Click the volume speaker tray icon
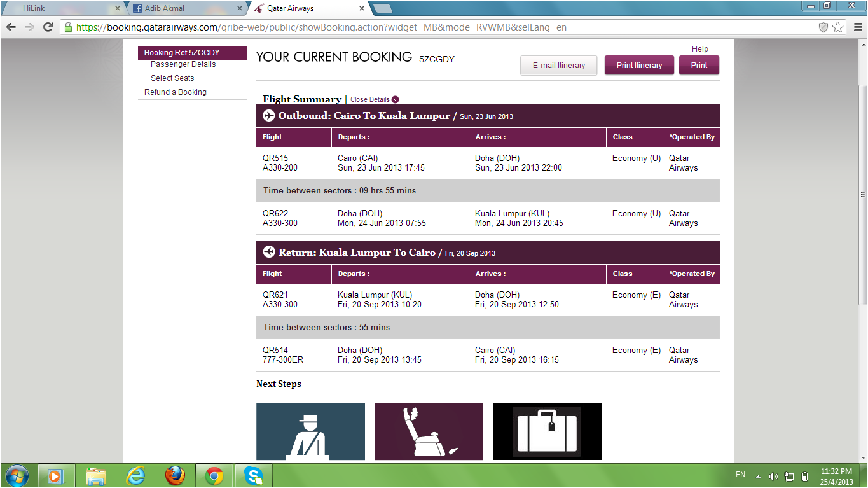This screenshot has height=488, width=868. pyautogui.click(x=773, y=477)
